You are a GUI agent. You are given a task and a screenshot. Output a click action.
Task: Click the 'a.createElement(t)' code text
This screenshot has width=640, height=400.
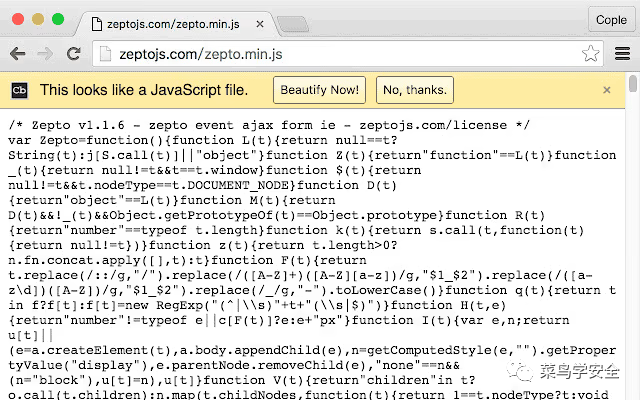(110, 350)
